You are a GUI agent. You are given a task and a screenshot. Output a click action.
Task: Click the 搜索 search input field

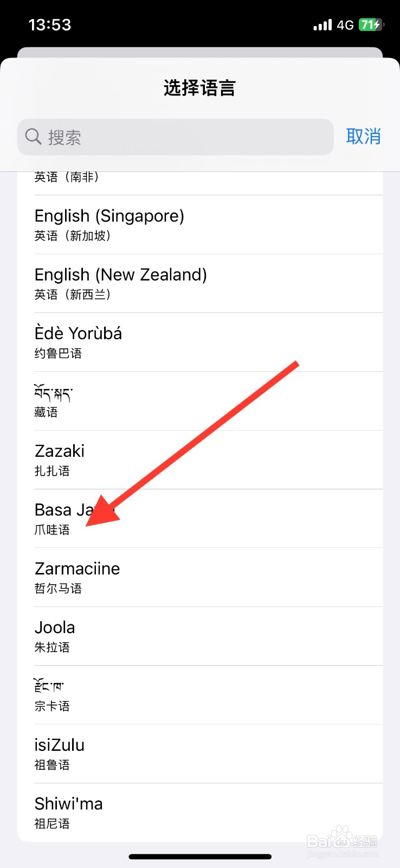[184, 137]
